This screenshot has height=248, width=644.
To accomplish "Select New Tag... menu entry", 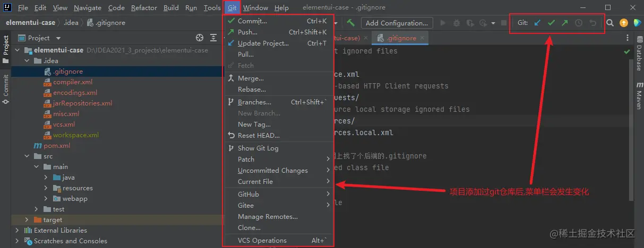I will click(x=278, y=125).
